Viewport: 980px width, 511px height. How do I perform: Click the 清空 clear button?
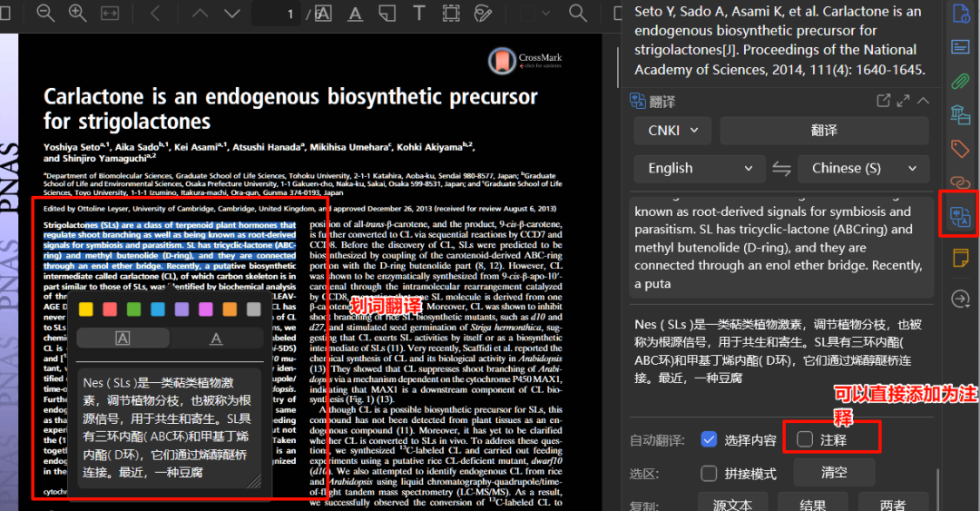834,472
